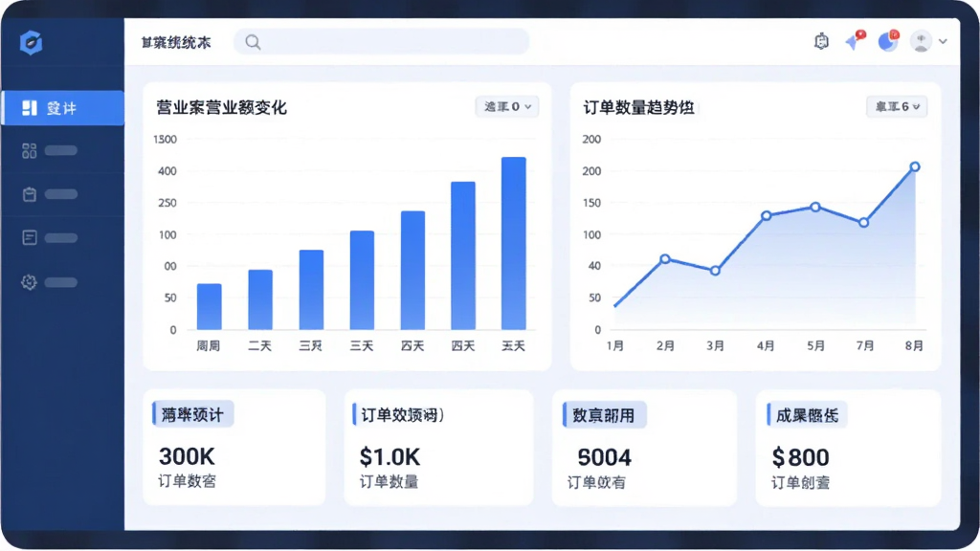Click the tag label above $800

tap(807, 415)
